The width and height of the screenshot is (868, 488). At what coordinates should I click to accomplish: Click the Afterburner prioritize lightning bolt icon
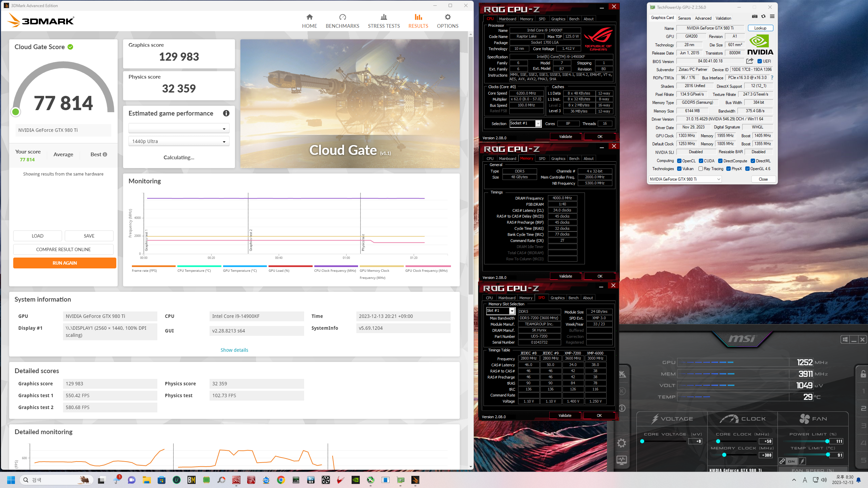(x=802, y=461)
